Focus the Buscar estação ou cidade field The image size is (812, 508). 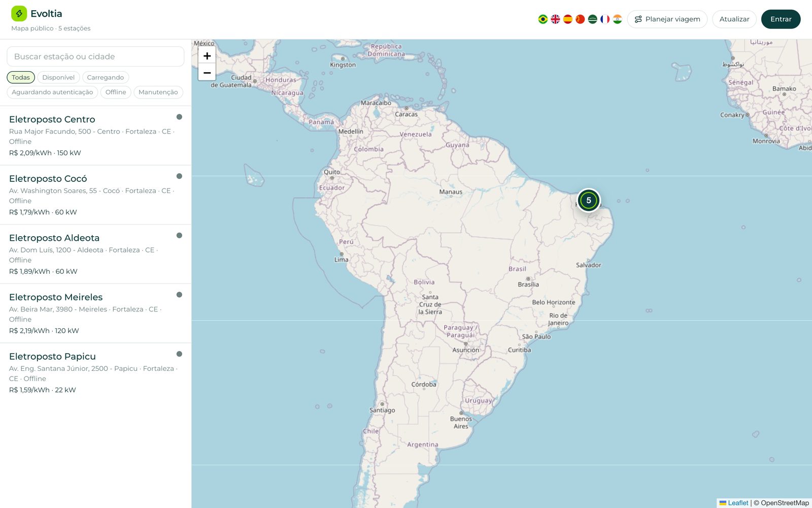click(95, 56)
